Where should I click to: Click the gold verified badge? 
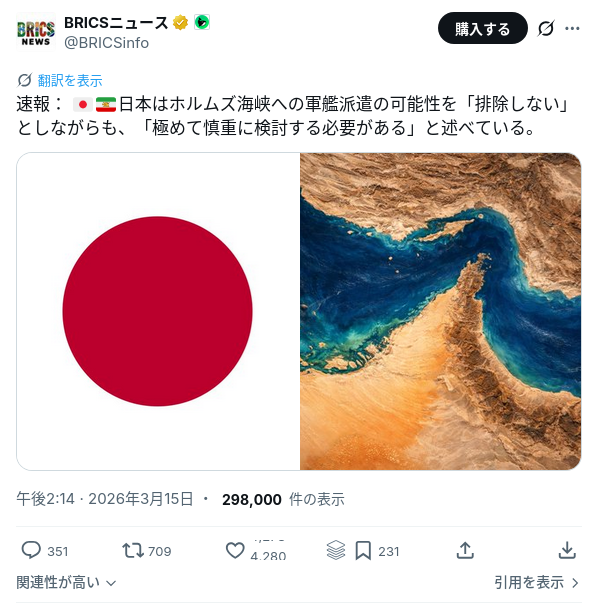coord(180,22)
